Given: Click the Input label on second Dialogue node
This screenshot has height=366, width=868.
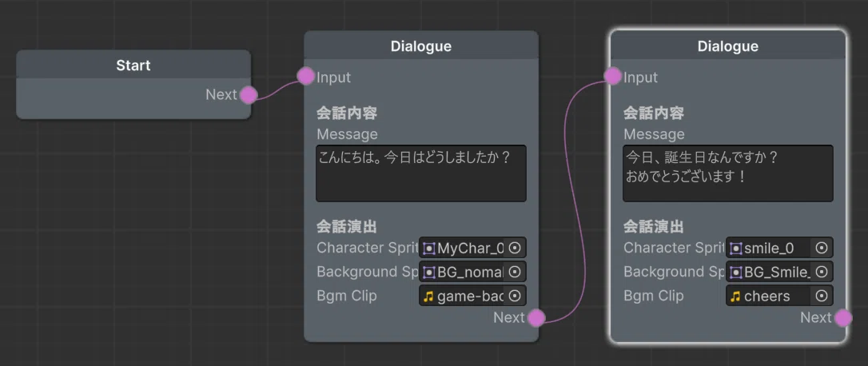Looking at the screenshot, I should coord(640,78).
